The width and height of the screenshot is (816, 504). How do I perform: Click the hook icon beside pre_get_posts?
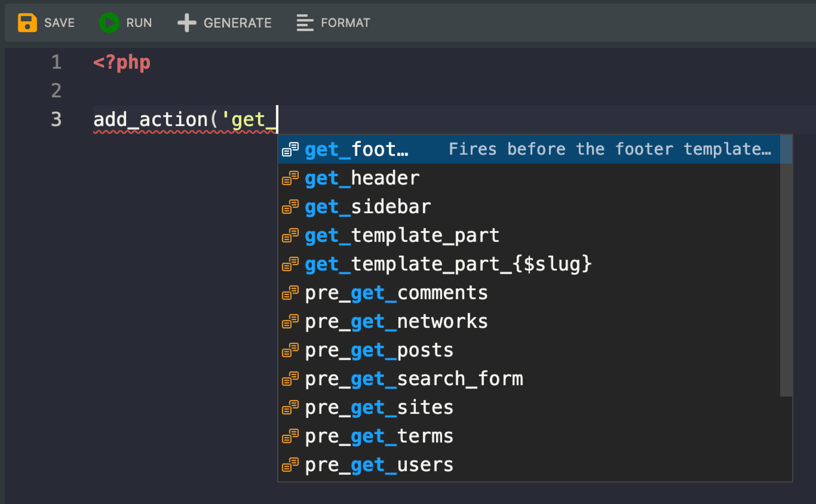click(x=290, y=350)
